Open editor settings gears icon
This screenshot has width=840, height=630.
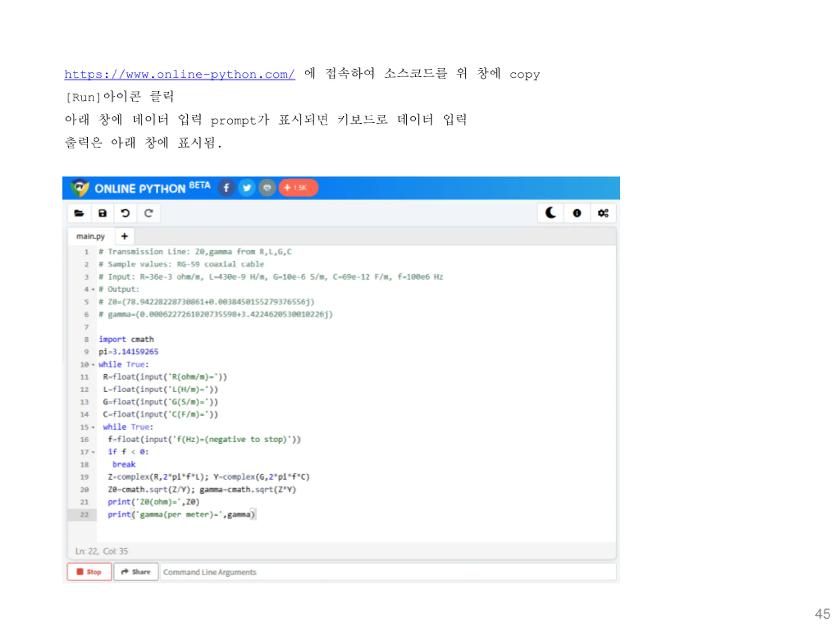603,213
